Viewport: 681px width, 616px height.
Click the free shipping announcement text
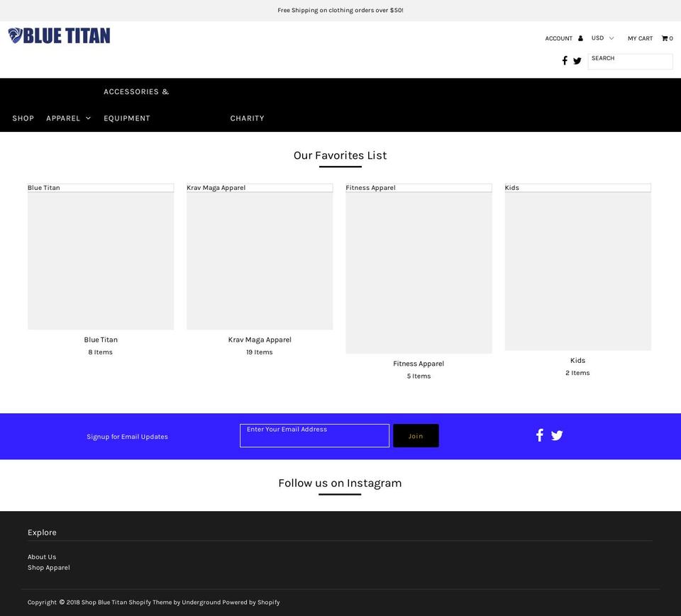click(340, 10)
